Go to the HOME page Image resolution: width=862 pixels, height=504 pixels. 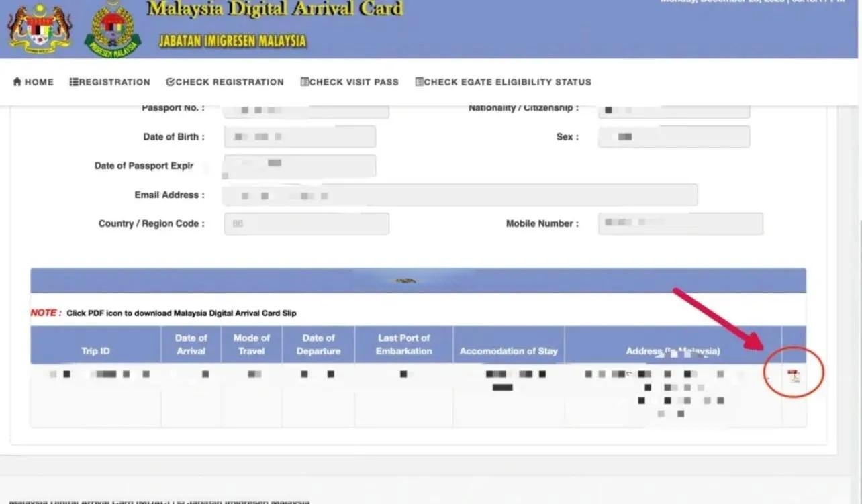tap(33, 82)
